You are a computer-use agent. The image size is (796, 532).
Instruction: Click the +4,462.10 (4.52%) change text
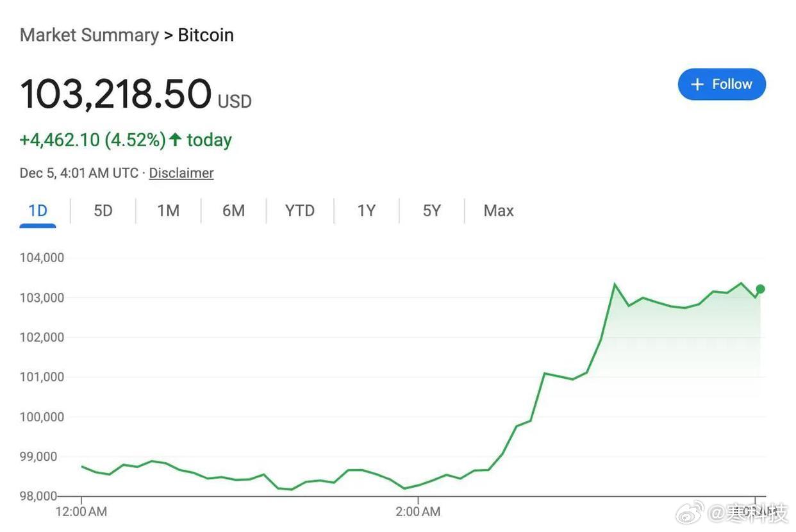93,140
